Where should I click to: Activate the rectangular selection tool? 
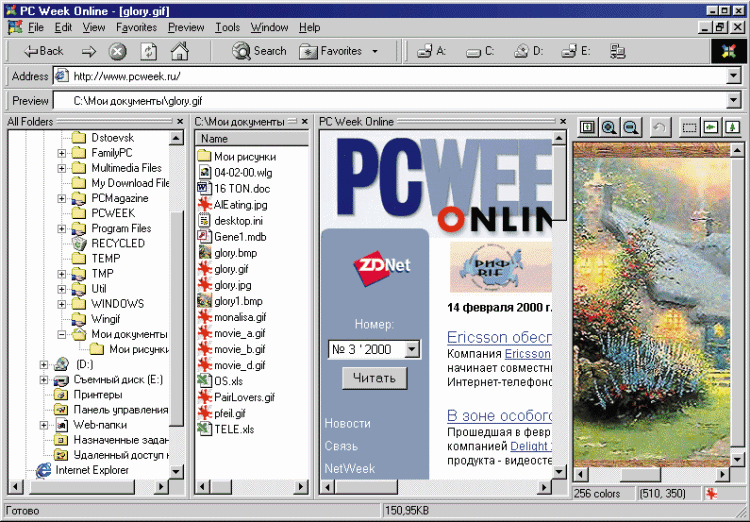[689, 127]
